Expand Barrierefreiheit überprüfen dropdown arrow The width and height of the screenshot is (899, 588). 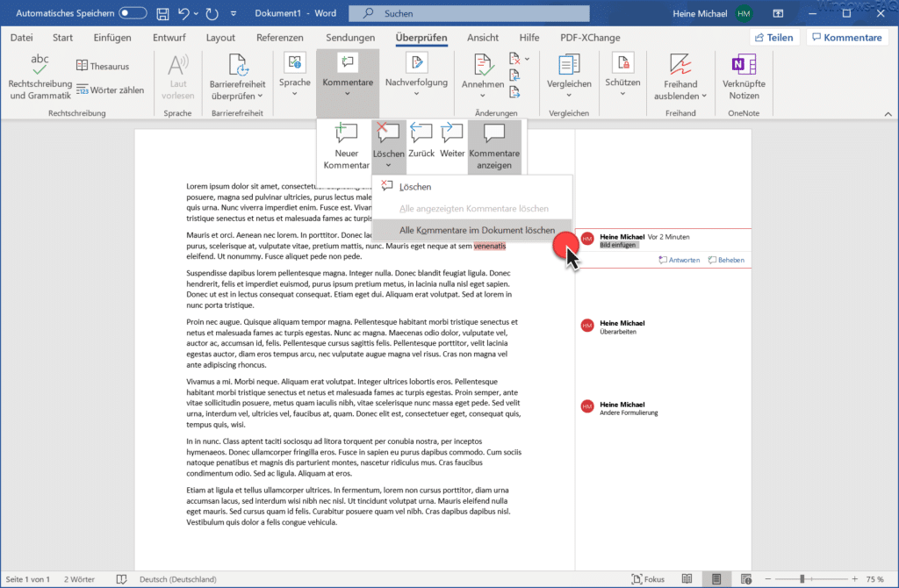tap(260, 96)
